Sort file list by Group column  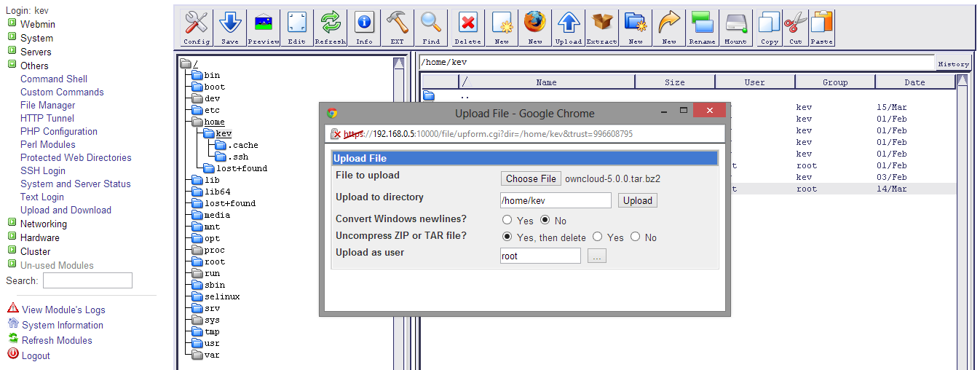(835, 82)
